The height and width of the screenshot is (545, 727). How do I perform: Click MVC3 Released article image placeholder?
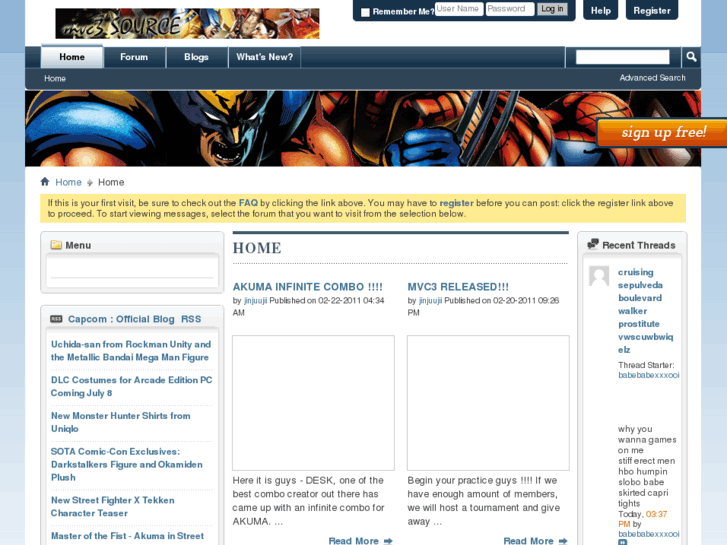coord(488,403)
